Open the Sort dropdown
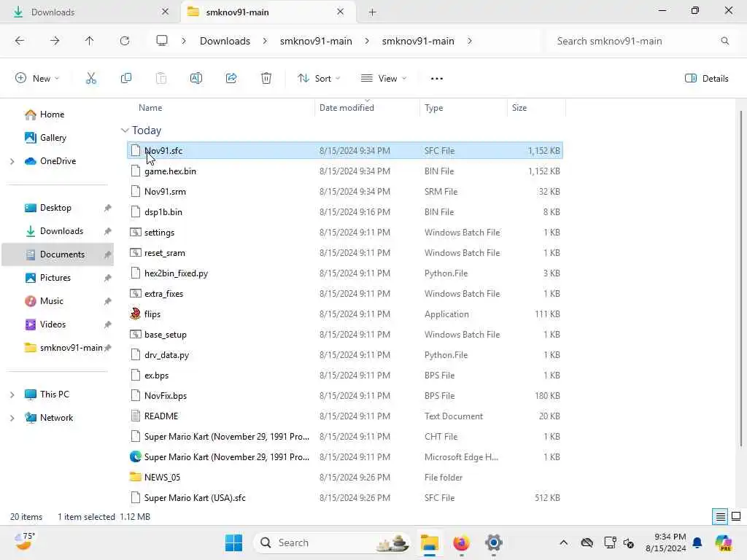747x560 pixels. pyautogui.click(x=319, y=79)
